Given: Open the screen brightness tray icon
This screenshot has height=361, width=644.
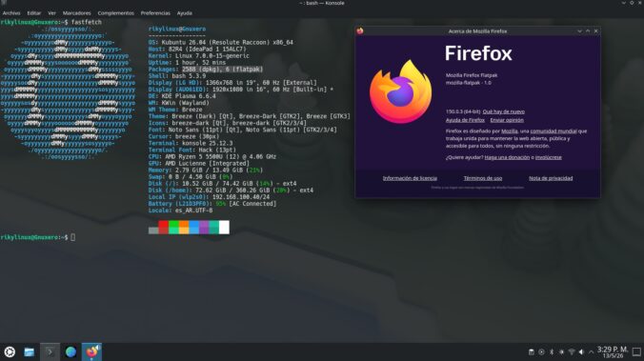Looking at the screenshot, I should click(x=561, y=352).
